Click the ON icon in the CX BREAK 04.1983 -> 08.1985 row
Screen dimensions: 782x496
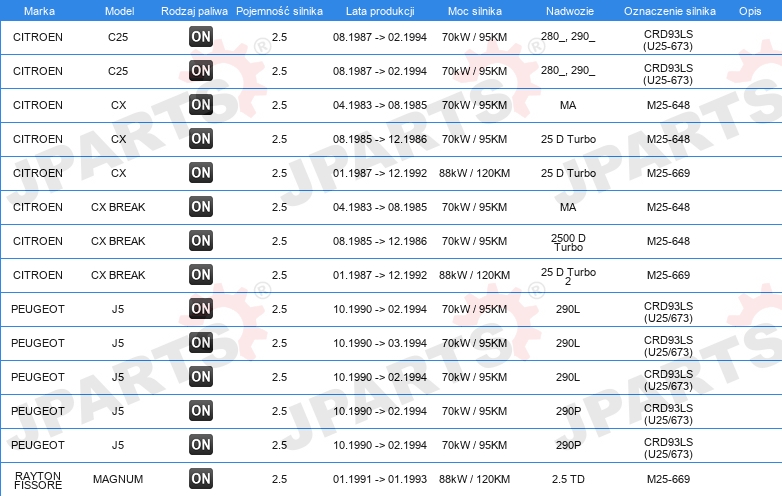click(201, 206)
